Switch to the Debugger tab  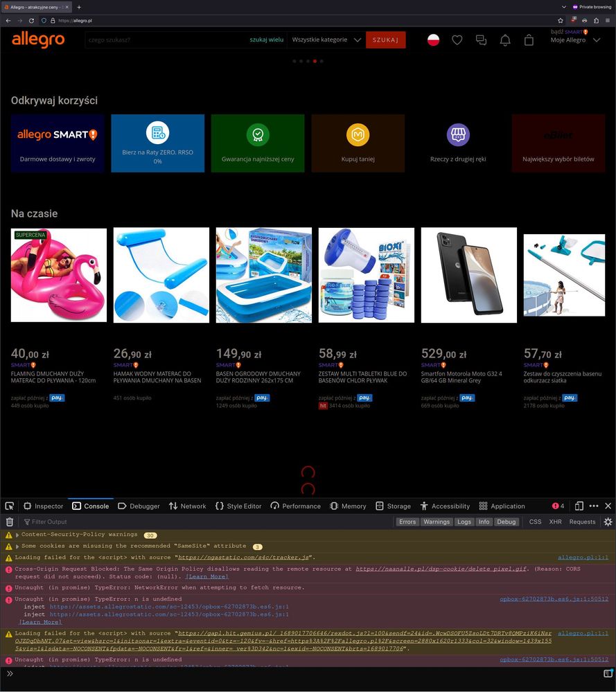point(139,506)
